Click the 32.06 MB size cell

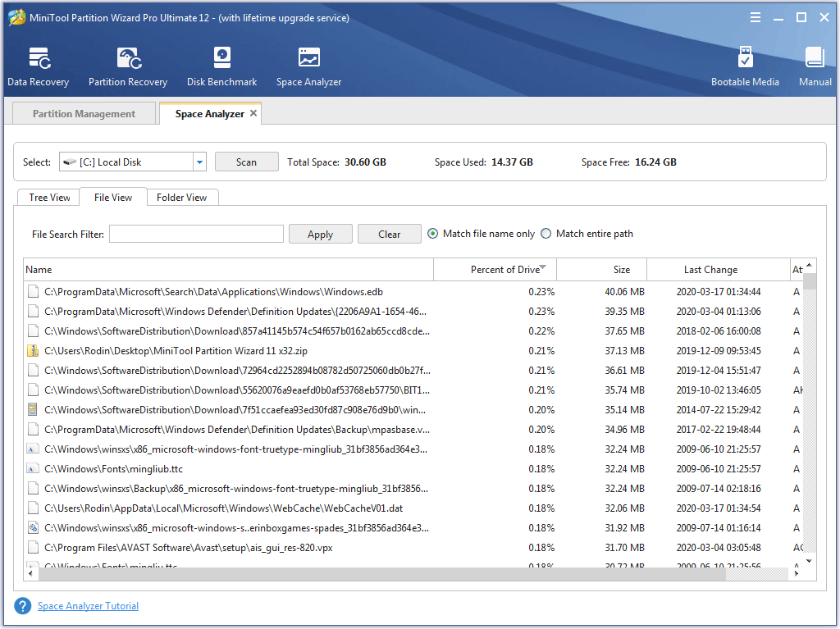[624, 508]
